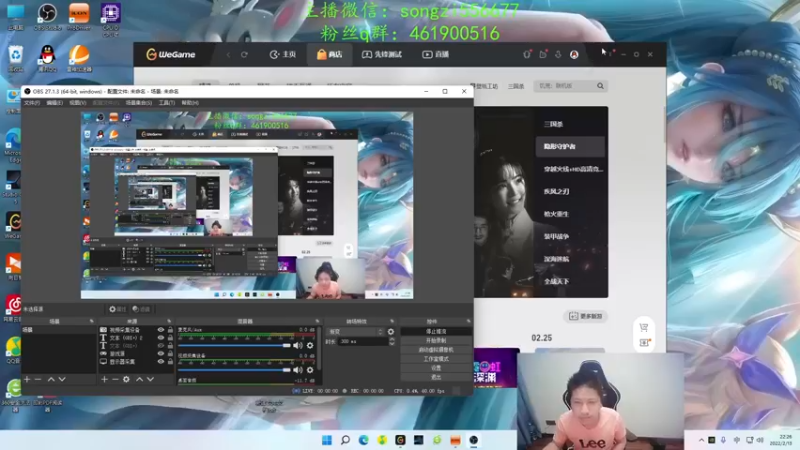This screenshot has height=450, width=800.
Task: Move the scene down in the Scenes panel
Action: coord(62,380)
